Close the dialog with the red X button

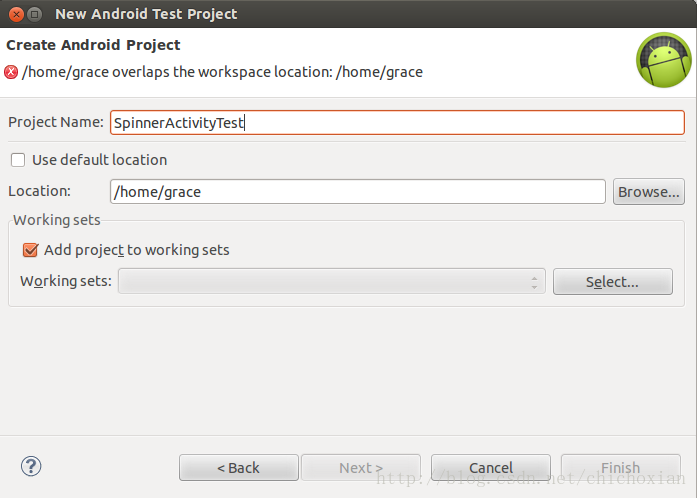point(16,15)
